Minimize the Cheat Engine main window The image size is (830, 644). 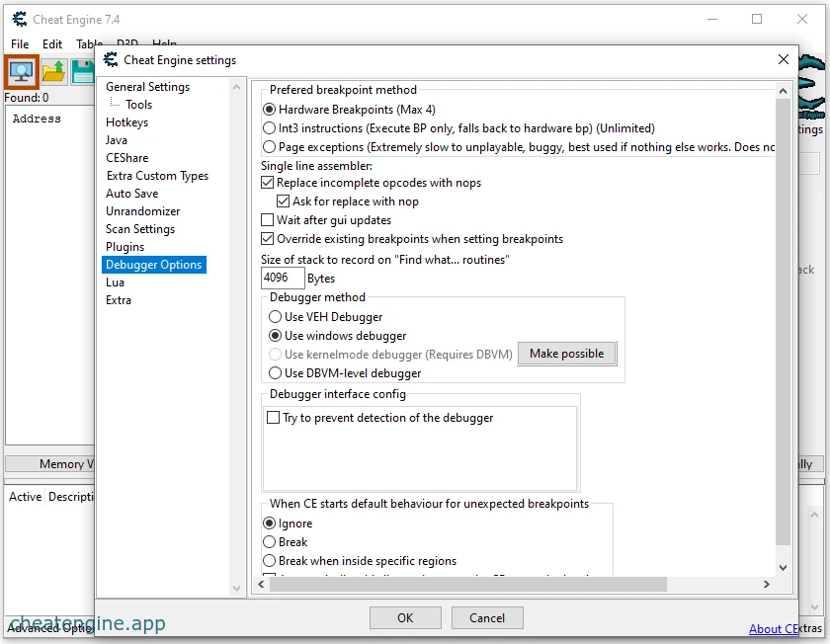pyautogui.click(x=712, y=19)
